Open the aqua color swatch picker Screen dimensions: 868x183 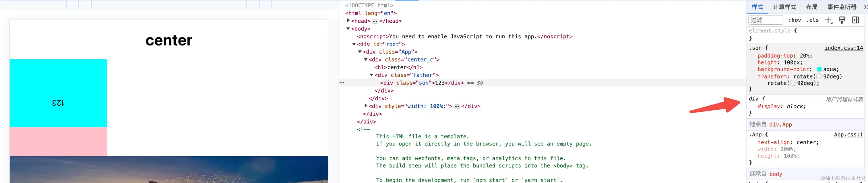819,69
